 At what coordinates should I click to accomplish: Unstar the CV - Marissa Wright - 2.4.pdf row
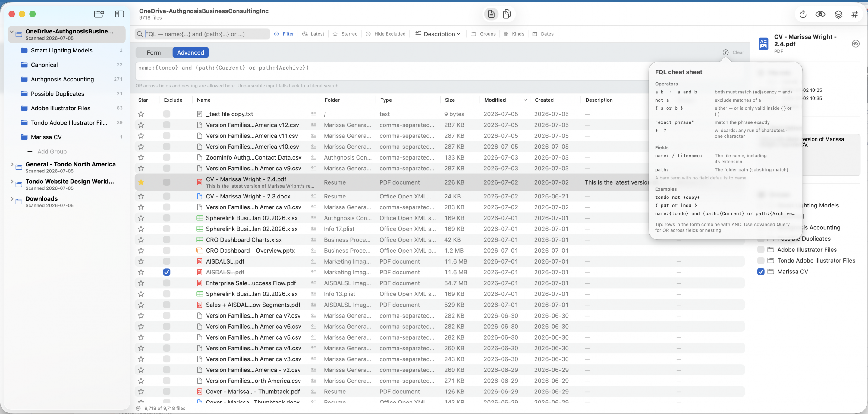[141, 182]
